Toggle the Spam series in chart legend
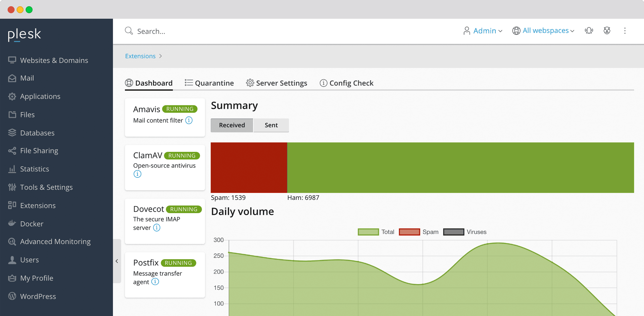The width and height of the screenshot is (644, 316). (x=418, y=232)
